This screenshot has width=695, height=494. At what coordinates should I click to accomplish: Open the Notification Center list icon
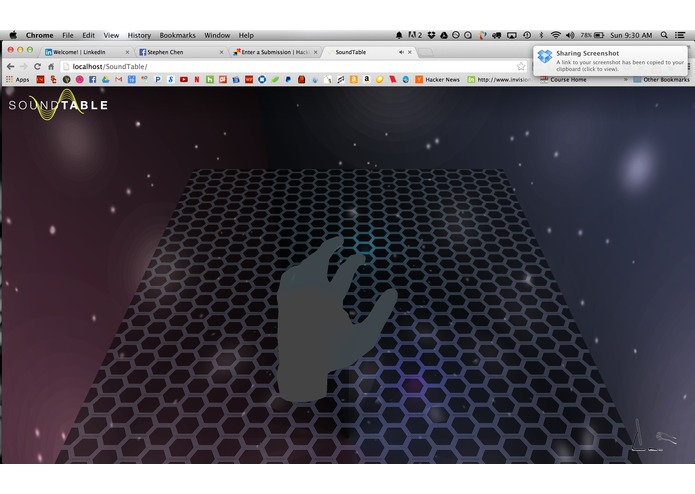(680, 35)
